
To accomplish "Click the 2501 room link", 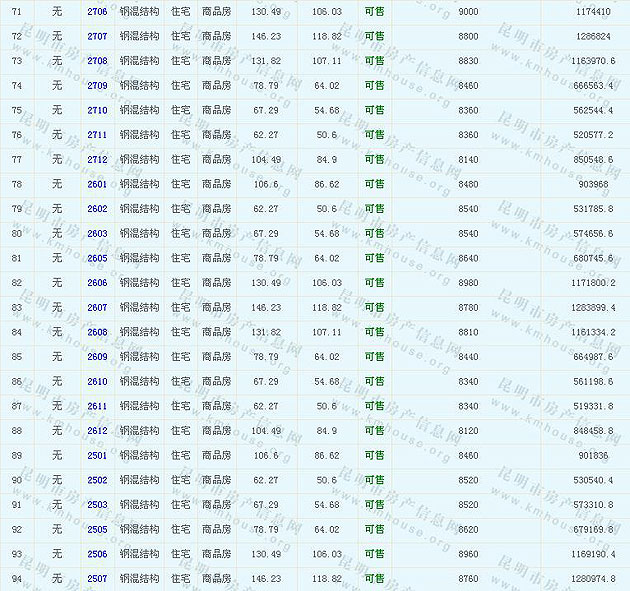I will [x=97, y=455].
